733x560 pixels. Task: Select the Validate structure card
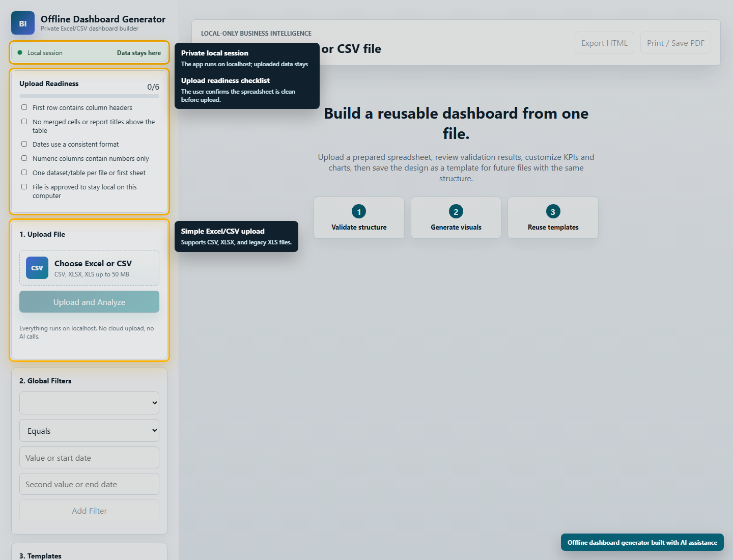(359, 217)
